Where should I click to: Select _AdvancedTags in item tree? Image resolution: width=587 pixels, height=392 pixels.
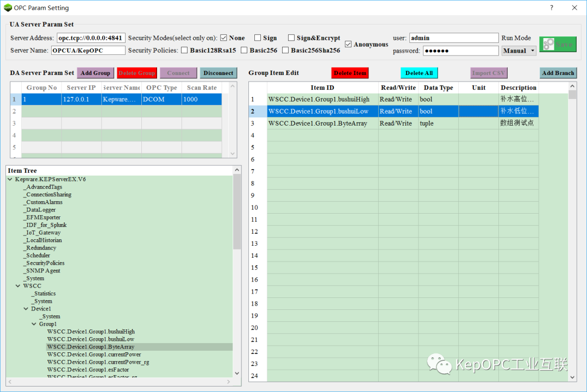(x=43, y=187)
